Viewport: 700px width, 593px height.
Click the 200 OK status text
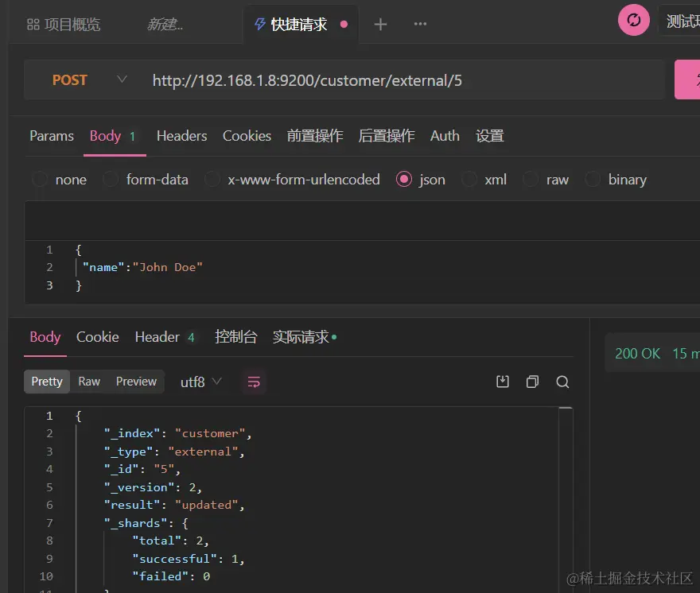pyautogui.click(x=637, y=354)
